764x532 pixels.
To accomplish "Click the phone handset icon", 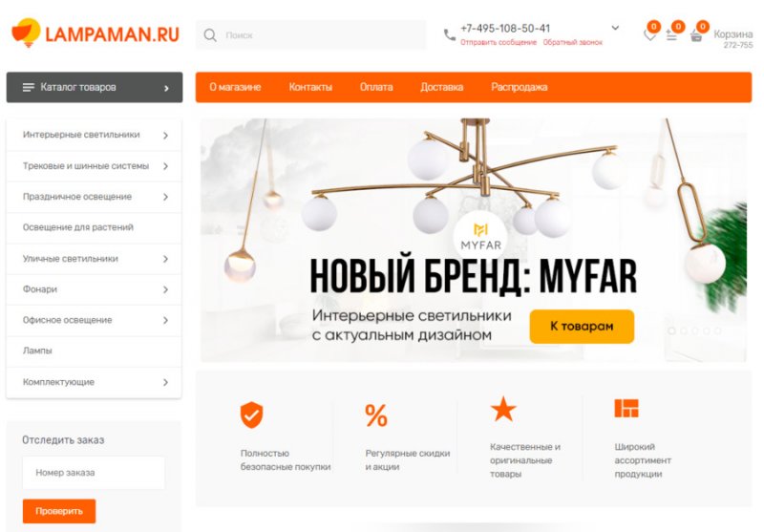I will tap(449, 35).
